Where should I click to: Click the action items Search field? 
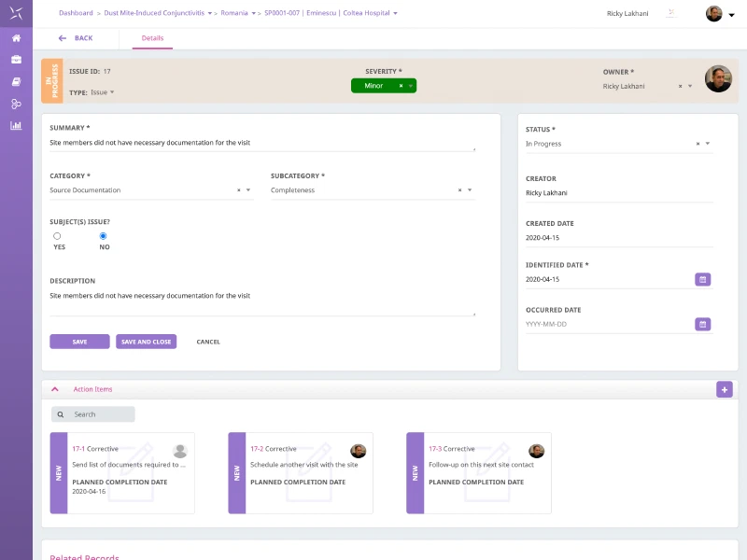coord(92,414)
